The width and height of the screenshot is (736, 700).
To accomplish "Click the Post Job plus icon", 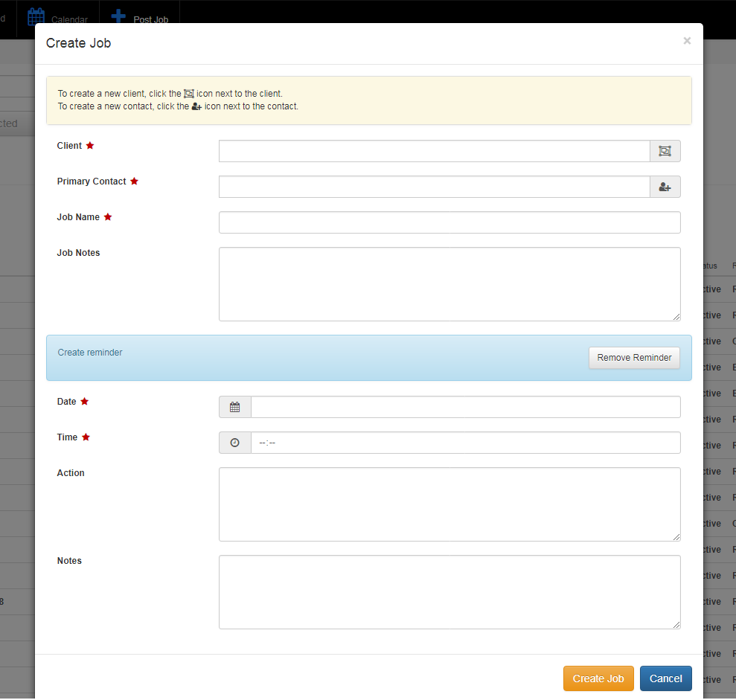I will 118,15.
